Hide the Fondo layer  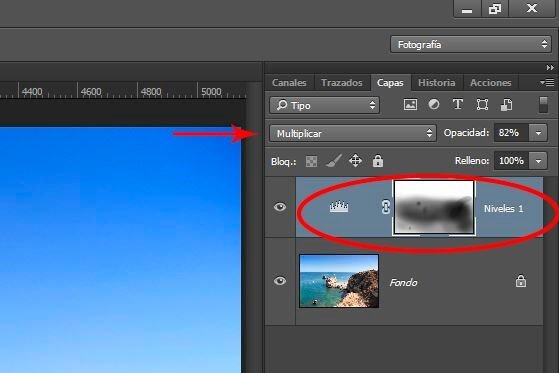pos(280,281)
